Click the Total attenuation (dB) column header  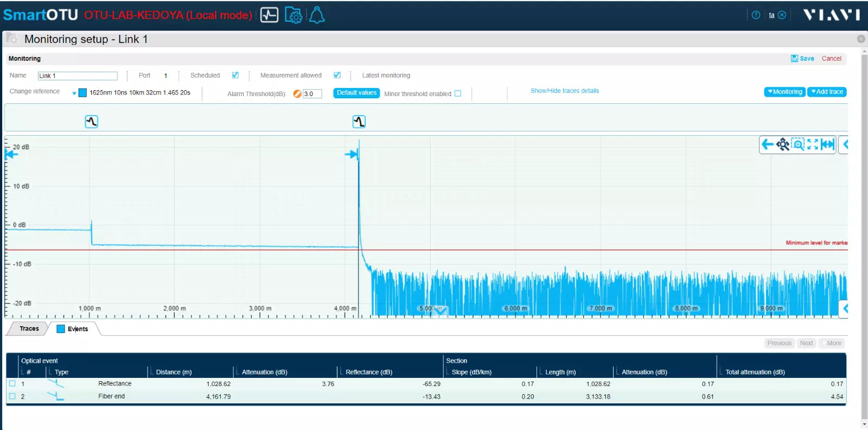click(755, 372)
